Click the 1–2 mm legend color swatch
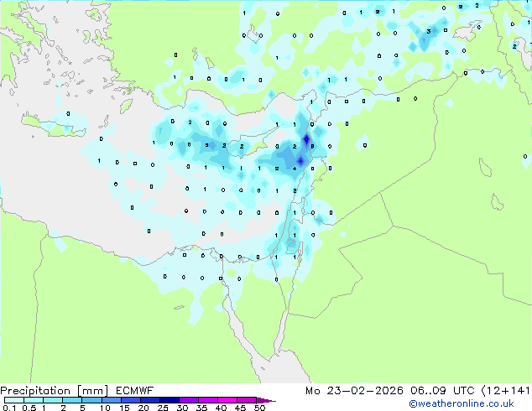 tap(53, 400)
